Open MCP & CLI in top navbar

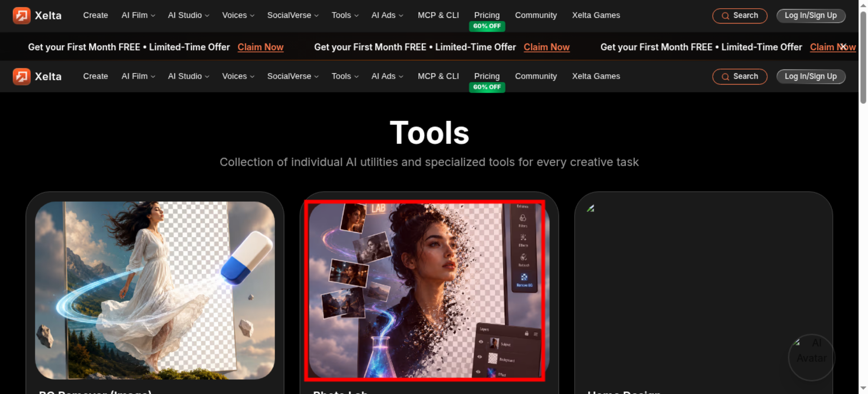coord(438,15)
